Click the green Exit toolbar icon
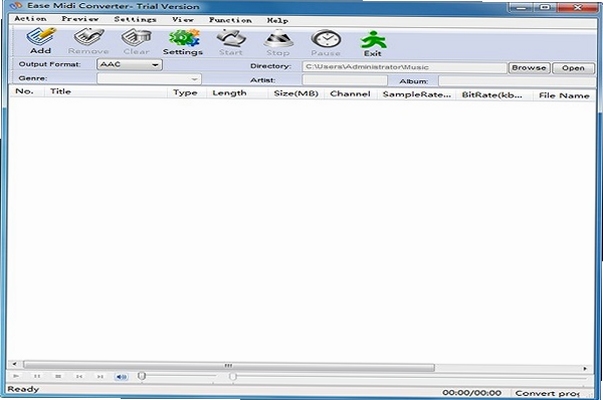 373,43
